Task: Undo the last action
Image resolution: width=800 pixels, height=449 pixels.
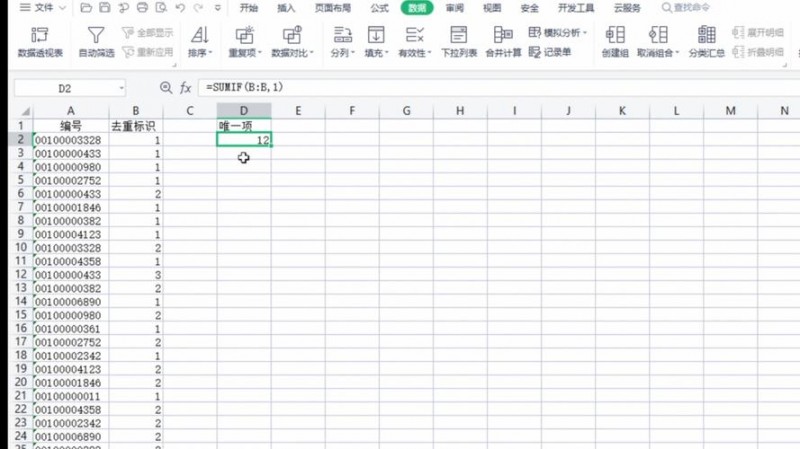Action: tap(180, 8)
